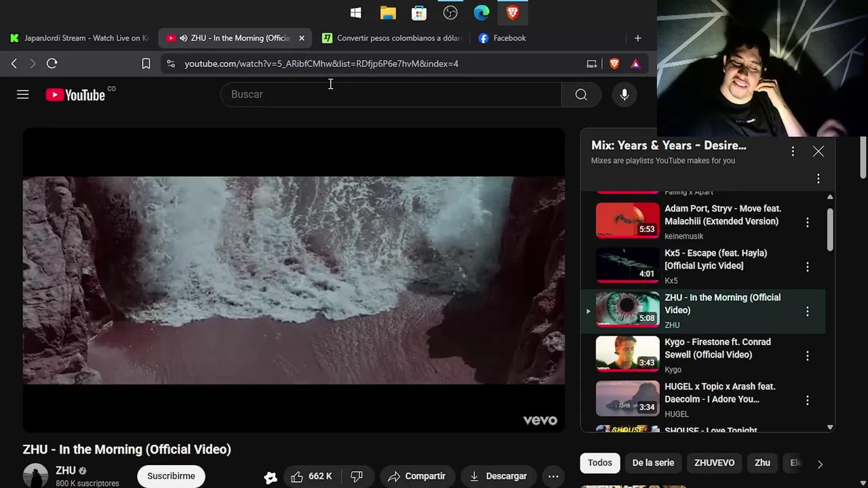Click Descargar to download the video
Image resolution: width=868 pixels, height=488 pixels.
[498, 476]
